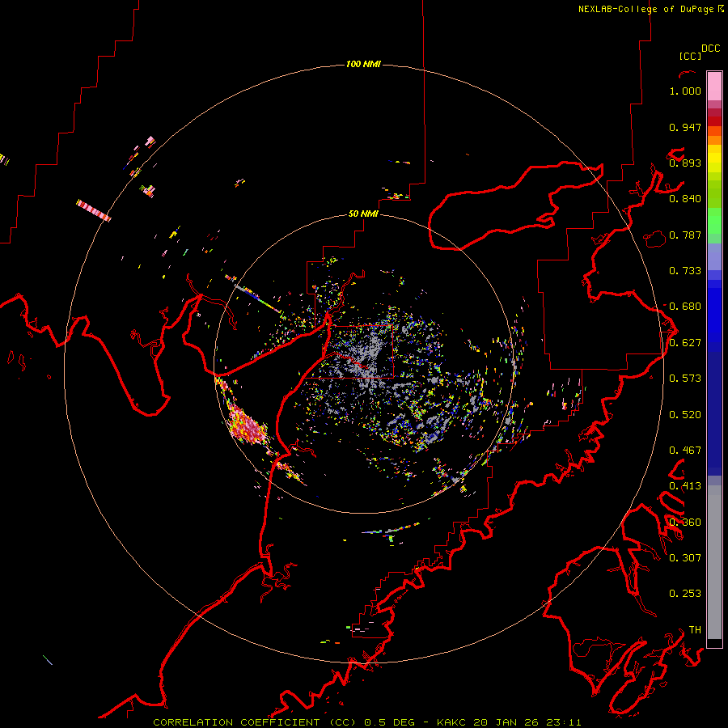Click the 0.893 color scale value
This screenshot has width=728, height=728.
pyautogui.click(x=685, y=163)
